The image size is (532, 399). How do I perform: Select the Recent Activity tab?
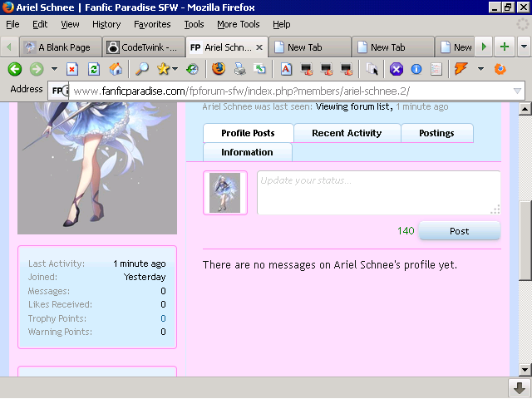347,133
